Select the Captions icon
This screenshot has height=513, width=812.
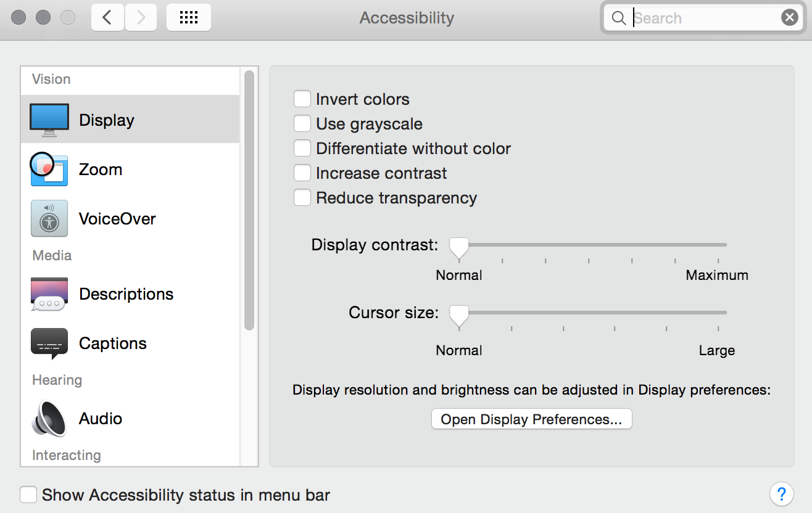tap(49, 343)
